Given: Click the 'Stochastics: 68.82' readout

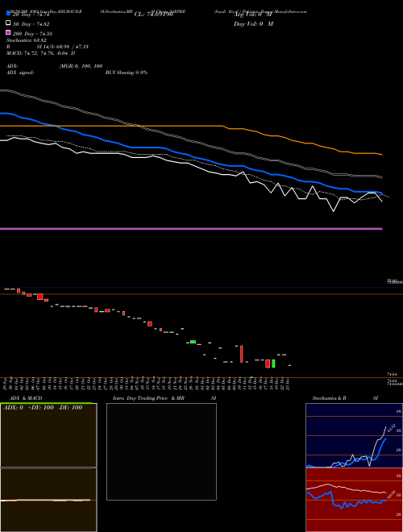Looking at the screenshot, I should pyautogui.click(x=27, y=40).
